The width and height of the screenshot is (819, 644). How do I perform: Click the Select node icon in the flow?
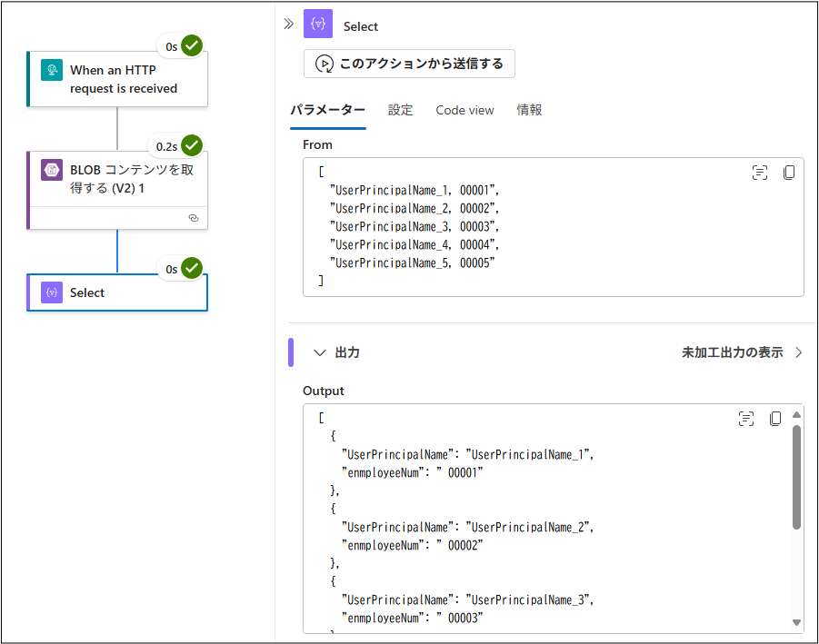(x=52, y=292)
